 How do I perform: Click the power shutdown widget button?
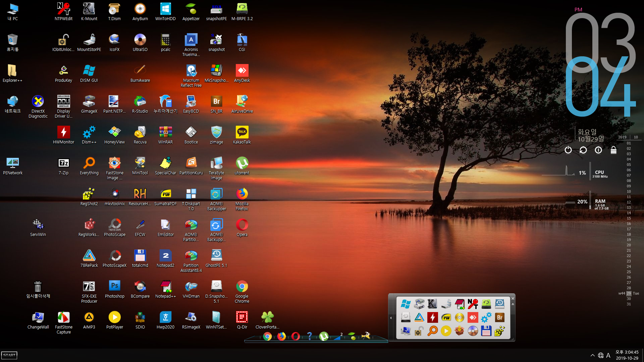(568, 150)
